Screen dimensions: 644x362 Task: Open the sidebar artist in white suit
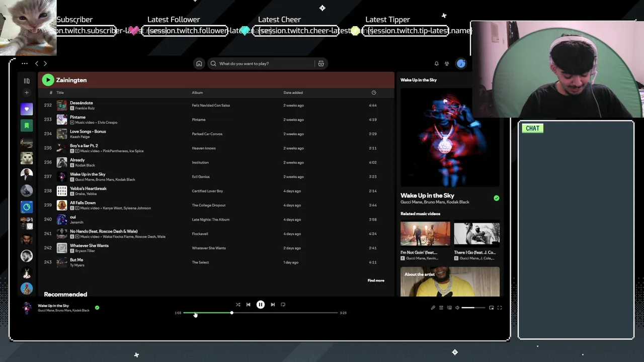27,174
